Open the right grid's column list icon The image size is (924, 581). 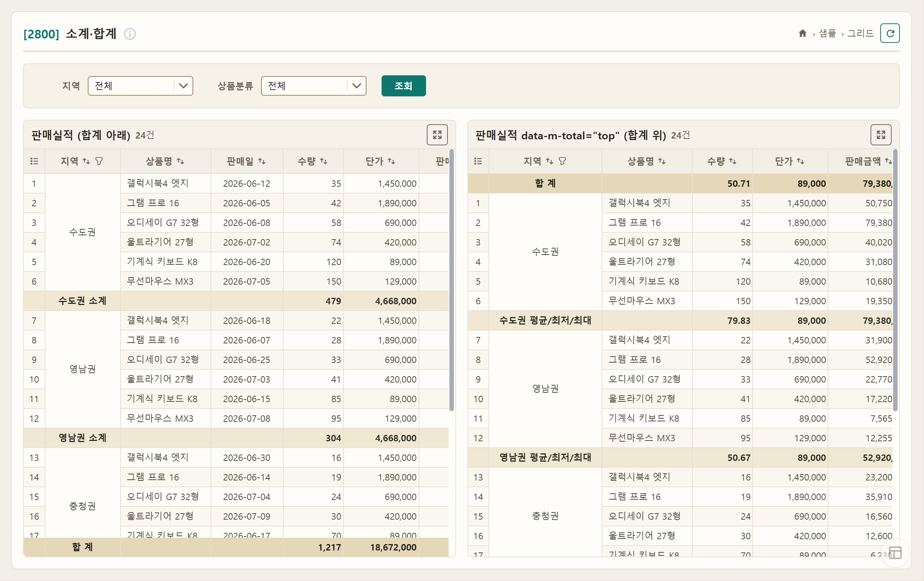tap(478, 161)
